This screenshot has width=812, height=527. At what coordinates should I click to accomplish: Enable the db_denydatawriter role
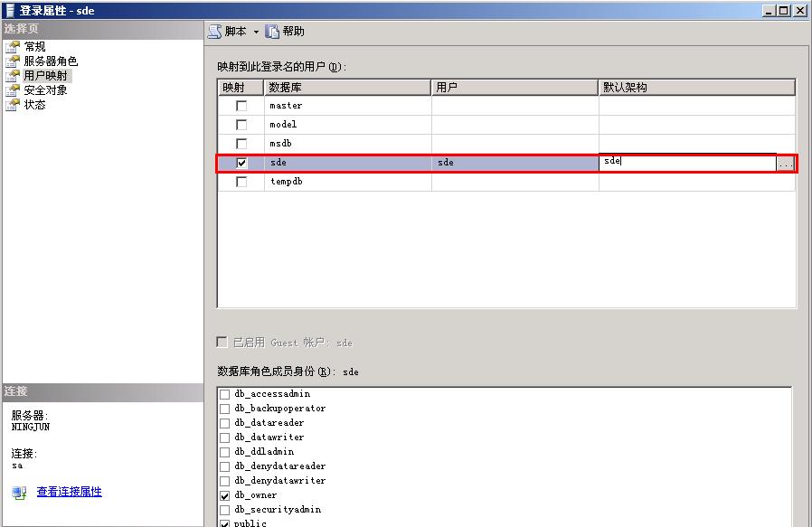tap(224, 480)
